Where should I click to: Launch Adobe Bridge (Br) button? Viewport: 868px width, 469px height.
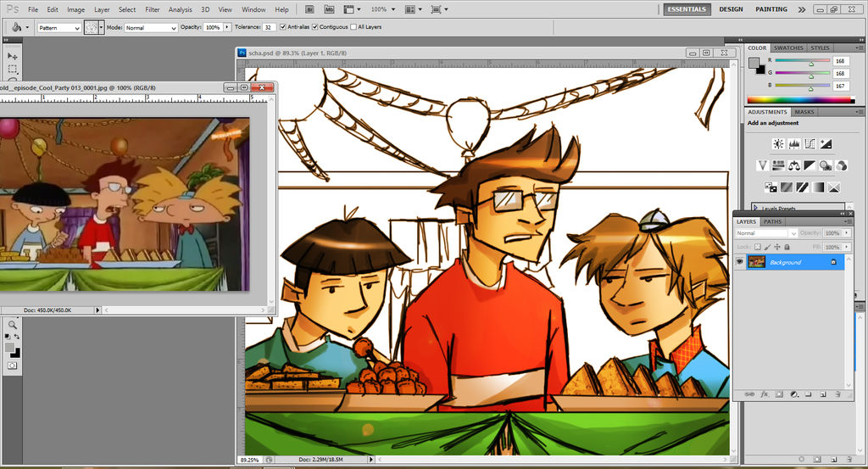tap(309, 9)
